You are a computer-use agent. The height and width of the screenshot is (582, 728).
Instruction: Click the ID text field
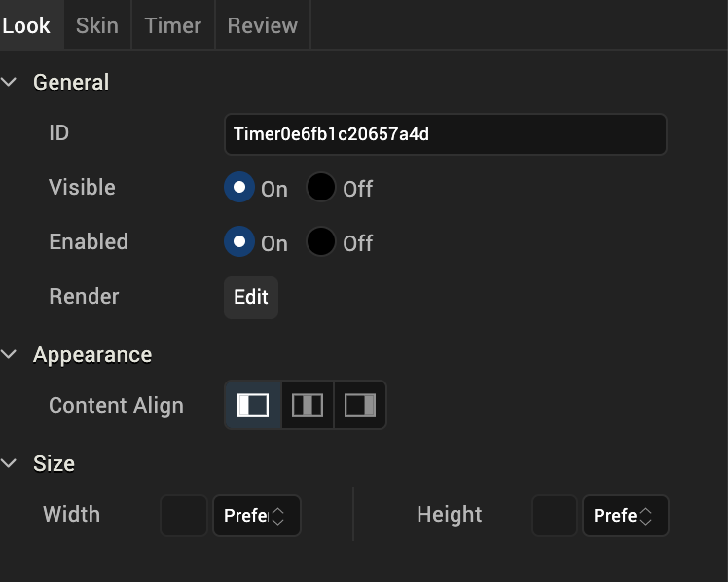445,134
